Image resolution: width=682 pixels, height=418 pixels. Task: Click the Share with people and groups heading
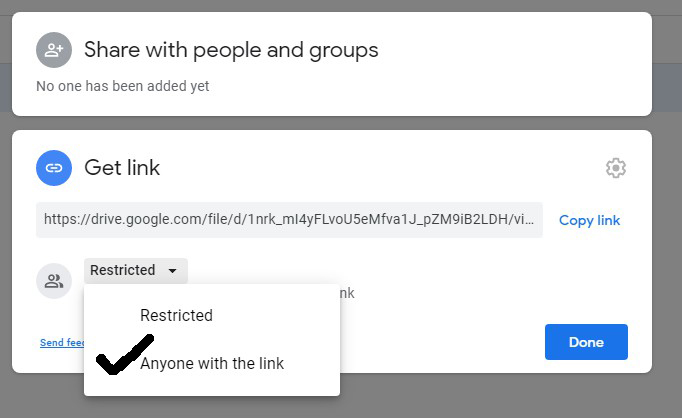[x=231, y=50]
